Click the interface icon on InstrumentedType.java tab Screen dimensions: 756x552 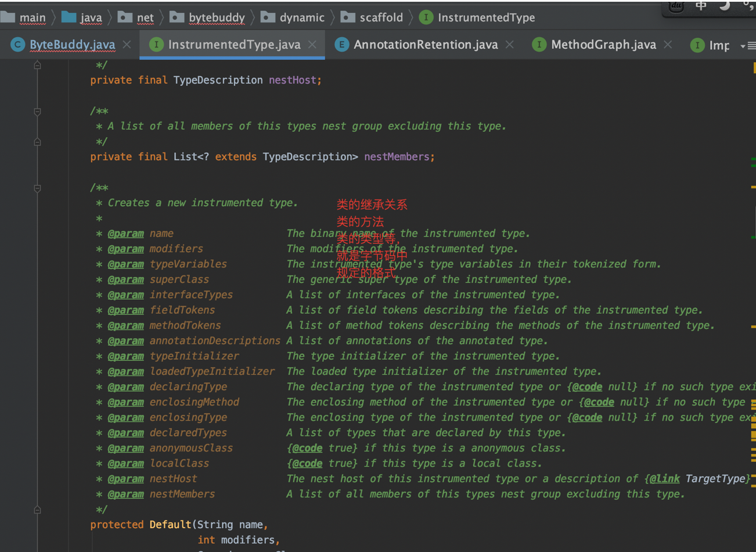156,45
